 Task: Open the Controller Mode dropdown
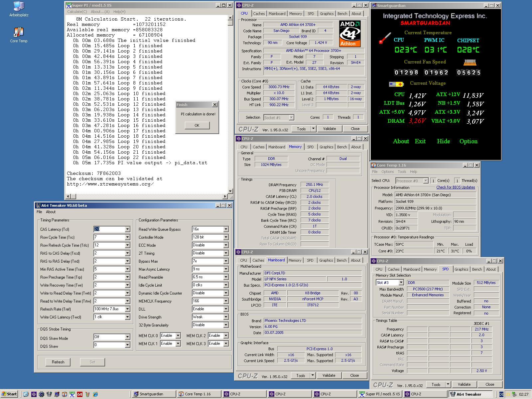[226, 237]
